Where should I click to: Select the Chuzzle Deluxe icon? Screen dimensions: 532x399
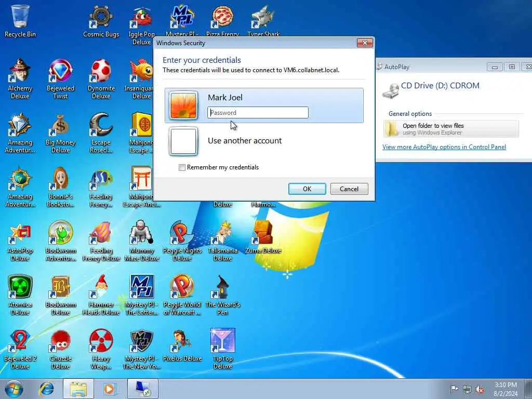tap(60, 349)
